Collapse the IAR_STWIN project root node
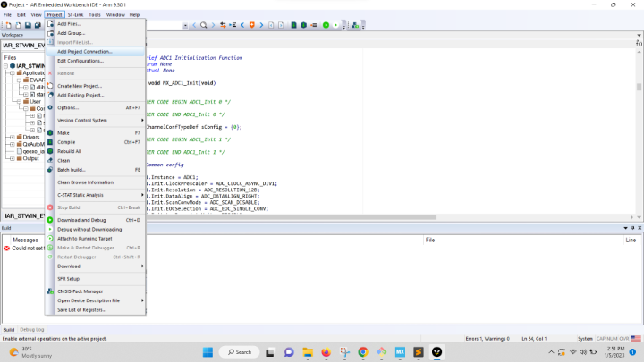The height and width of the screenshot is (363, 644). click(5, 65)
